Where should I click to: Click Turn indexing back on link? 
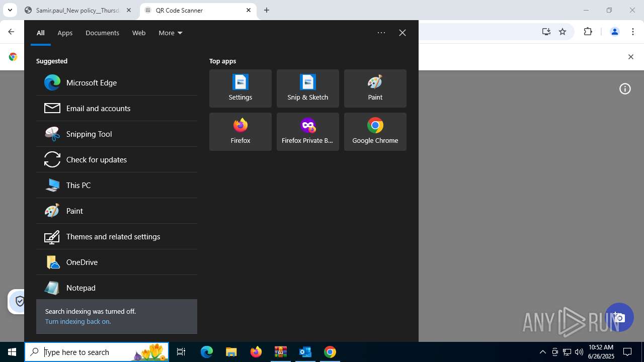(x=78, y=321)
